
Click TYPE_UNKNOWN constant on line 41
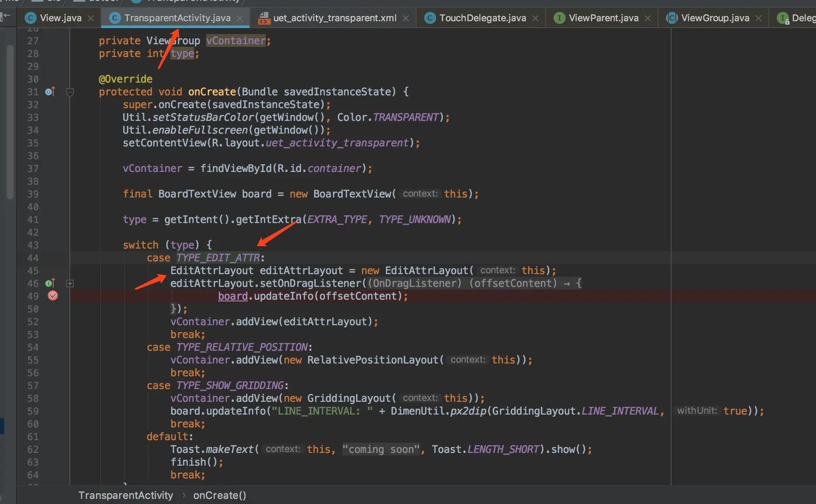[415, 219]
